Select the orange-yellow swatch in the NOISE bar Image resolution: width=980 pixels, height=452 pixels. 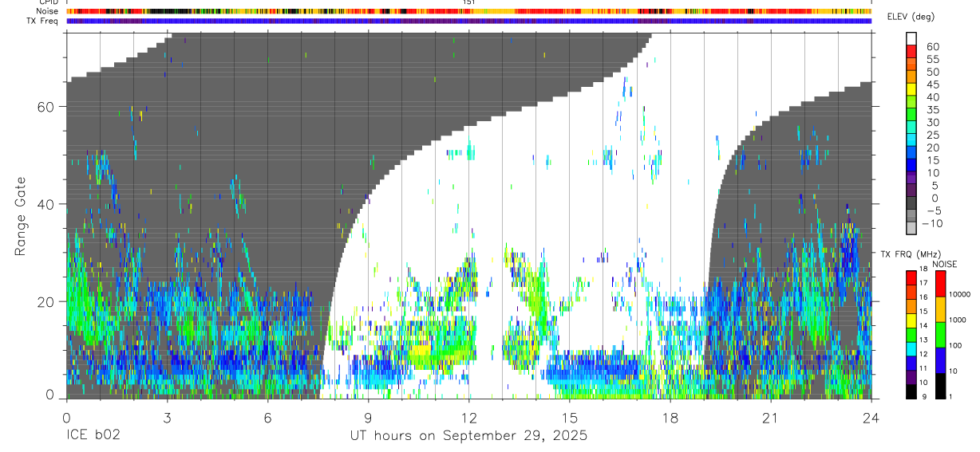(x=940, y=309)
